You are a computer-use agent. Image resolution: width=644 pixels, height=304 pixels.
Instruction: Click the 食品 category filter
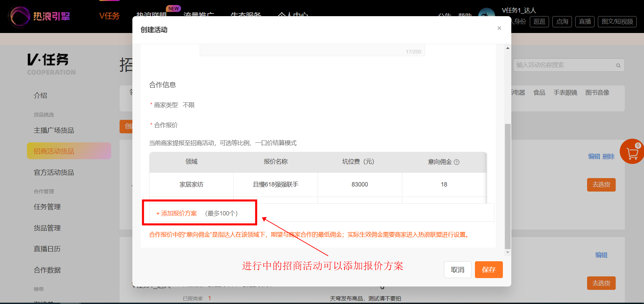click(x=539, y=93)
